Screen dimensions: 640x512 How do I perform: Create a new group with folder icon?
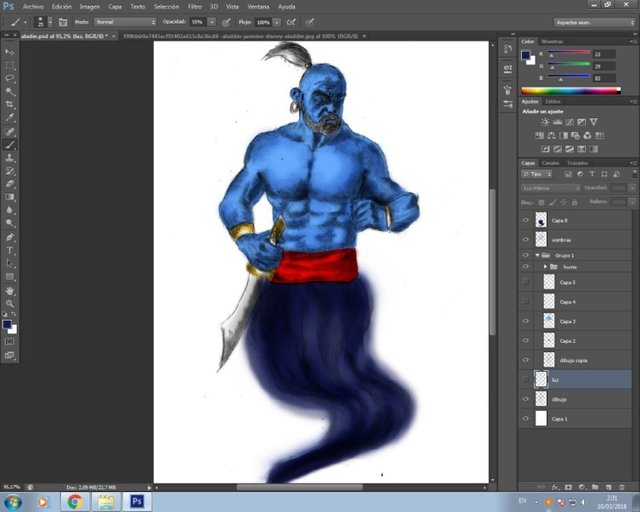click(595, 487)
